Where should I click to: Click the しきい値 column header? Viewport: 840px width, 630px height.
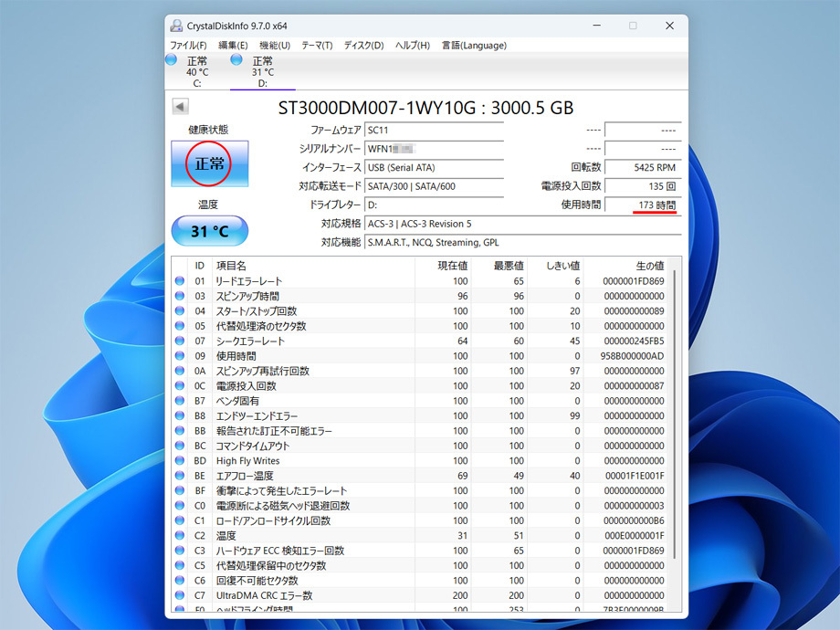563,266
